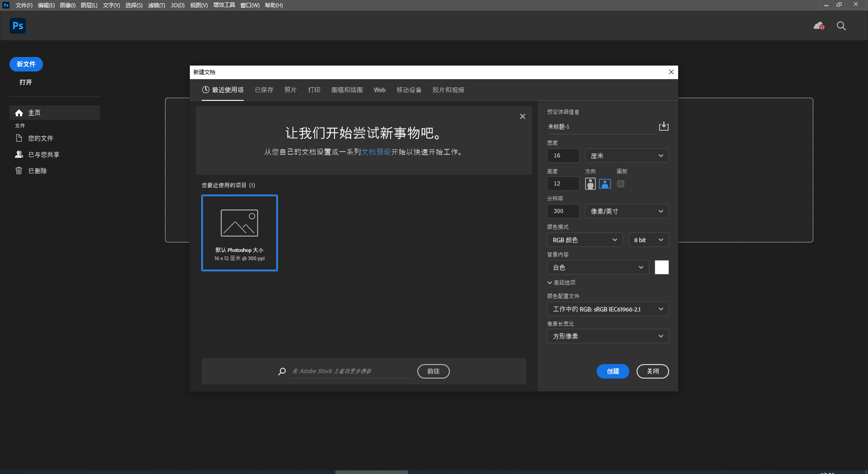Screen dimensions: 868x474
Task: Select landscape orientation under 方向
Action: pyautogui.click(x=604, y=184)
